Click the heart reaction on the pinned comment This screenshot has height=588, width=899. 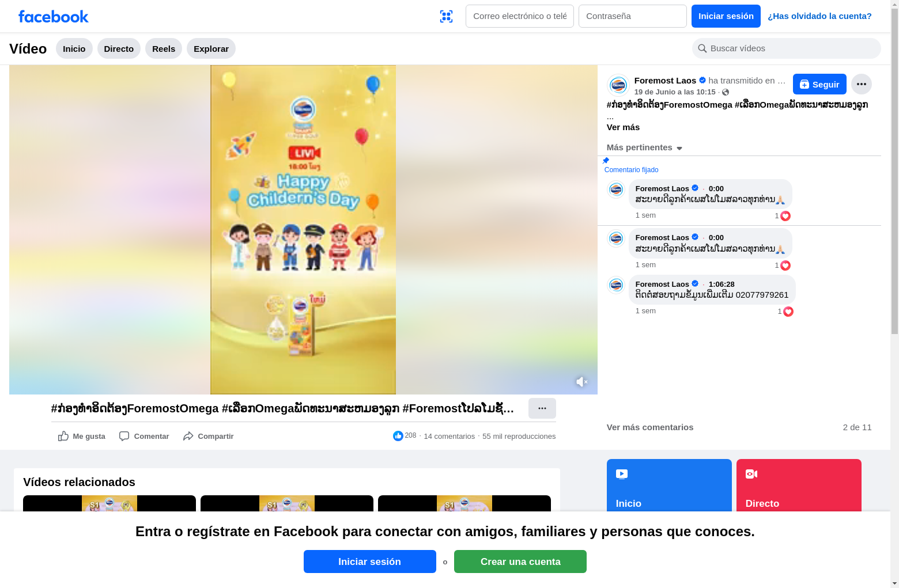pos(785,216)
